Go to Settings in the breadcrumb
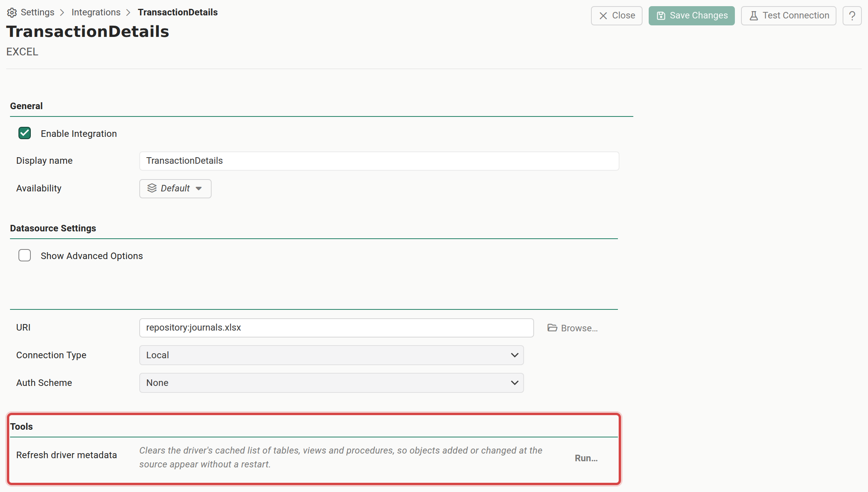 point(37,12)
